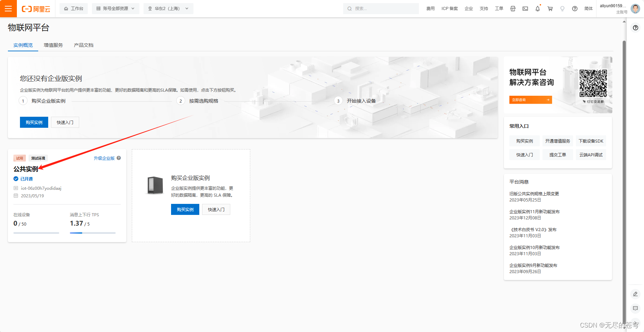Click 购买实例 under 常用入口

525,141
